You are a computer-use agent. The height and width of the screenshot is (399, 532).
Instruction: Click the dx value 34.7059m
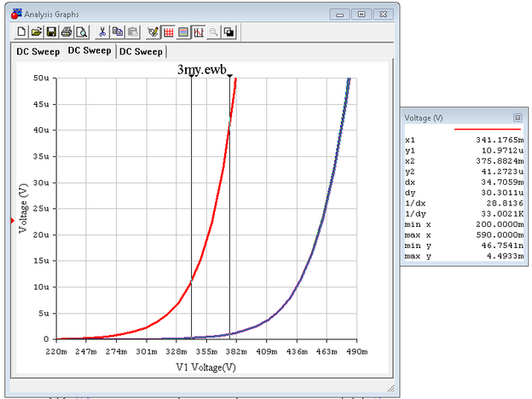pos(502,182)
